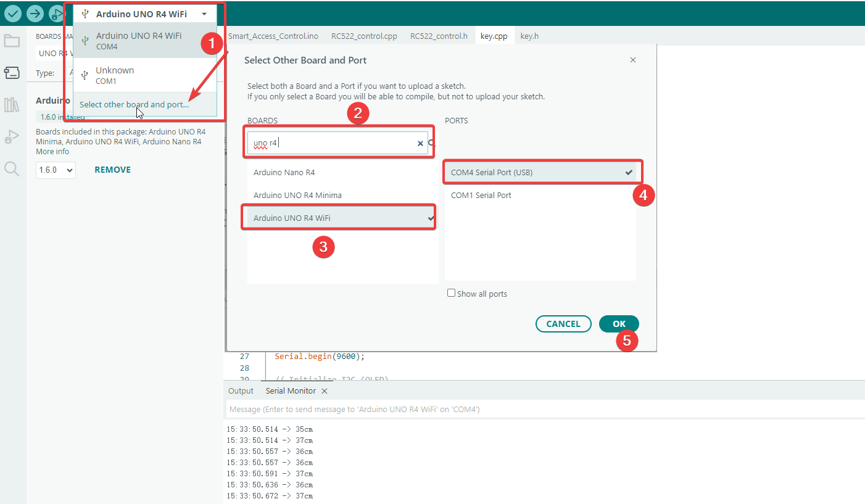Click the OK button in the dialog
Image resolution: width=865 pixels, height=504 pixels.
(619, 324)
